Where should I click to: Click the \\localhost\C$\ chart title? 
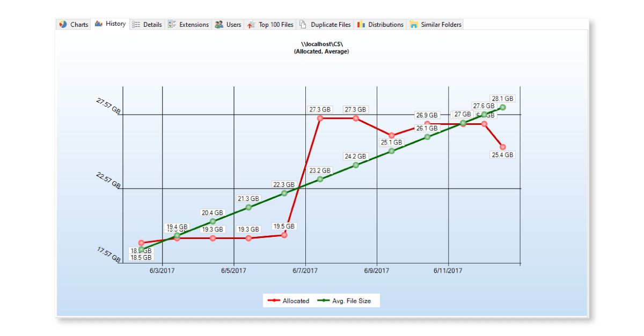click(x=321, y=44)
